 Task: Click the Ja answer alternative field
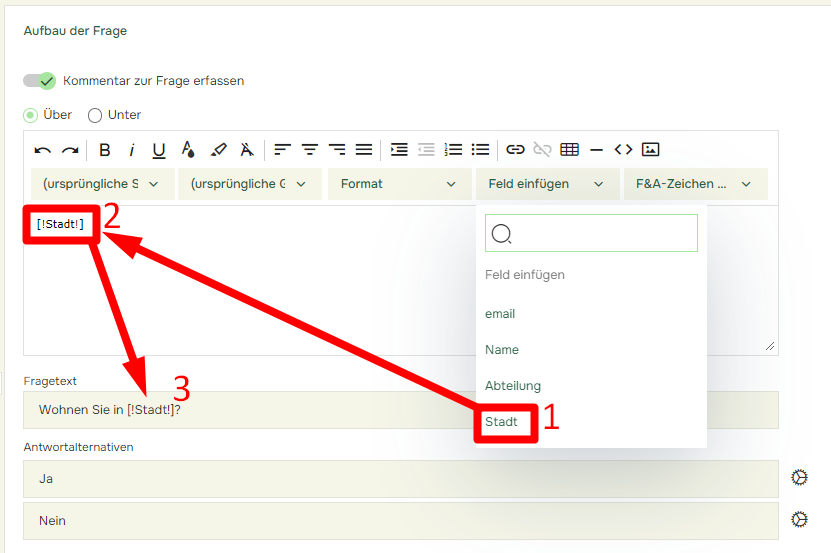click(401, 479)
